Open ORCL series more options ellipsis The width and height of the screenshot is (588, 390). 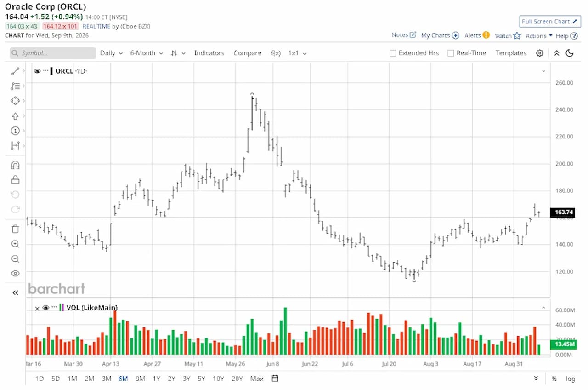pos(46,71)
